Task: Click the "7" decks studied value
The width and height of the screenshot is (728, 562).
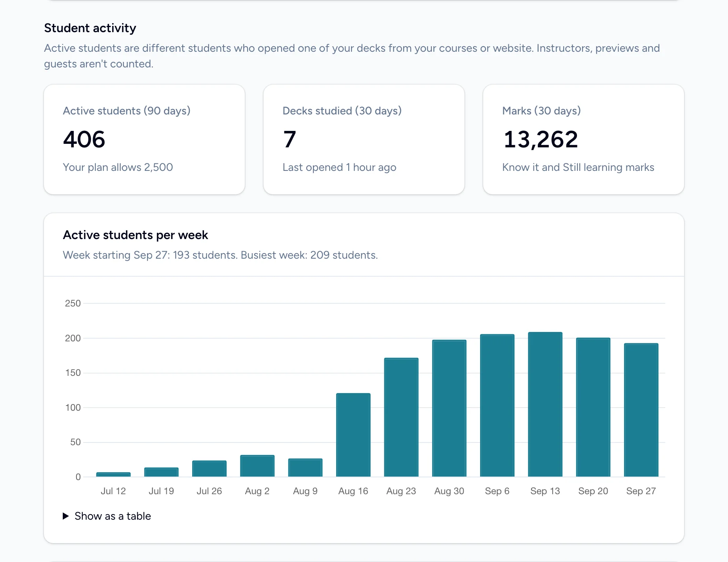Action: [x=289, y=140]
